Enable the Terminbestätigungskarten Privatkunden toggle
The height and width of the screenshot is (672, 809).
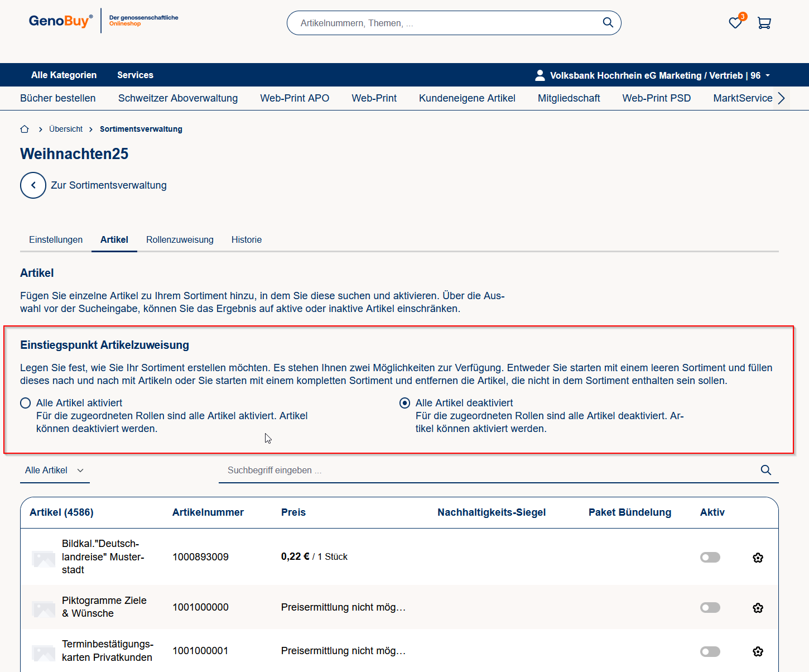pyautogui.click(x=710, y=651)
